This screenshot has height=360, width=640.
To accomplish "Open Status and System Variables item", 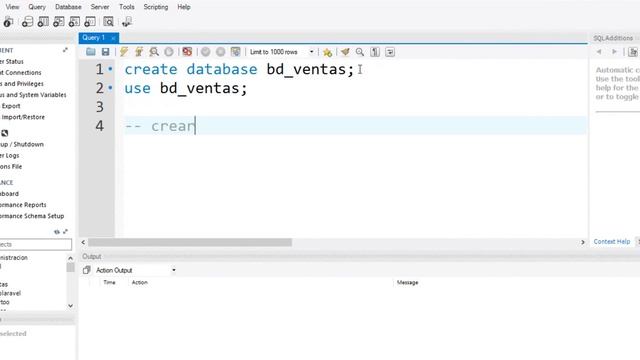I will click(x=33, y=94).
